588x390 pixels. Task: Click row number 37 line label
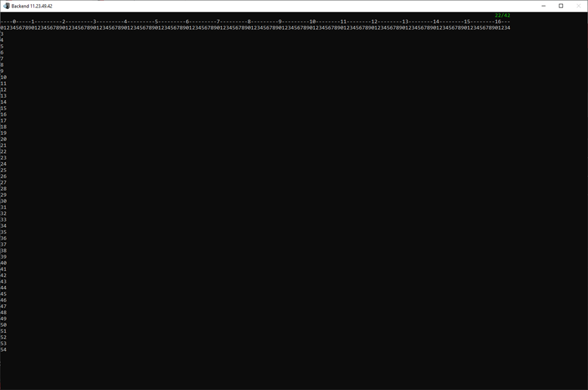tap(3, 245)
